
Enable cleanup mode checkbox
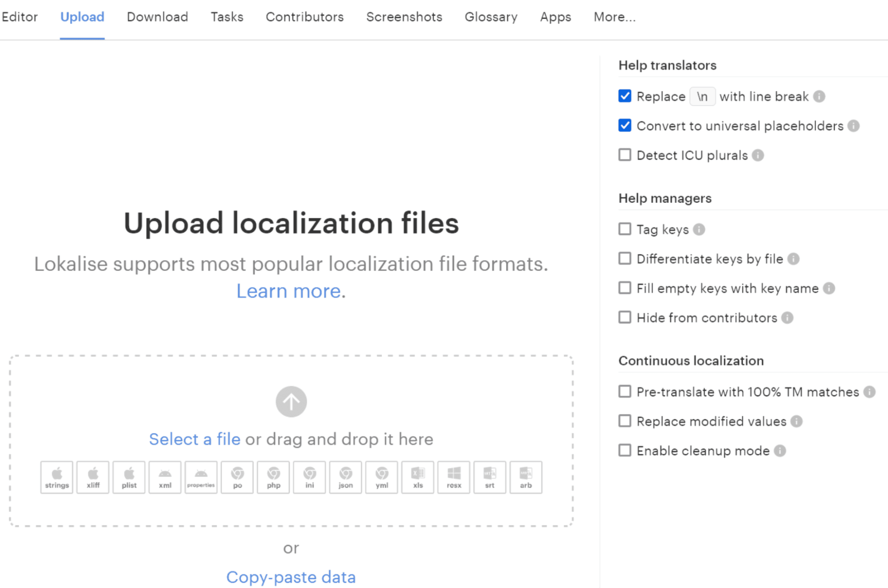pos(625,450)
